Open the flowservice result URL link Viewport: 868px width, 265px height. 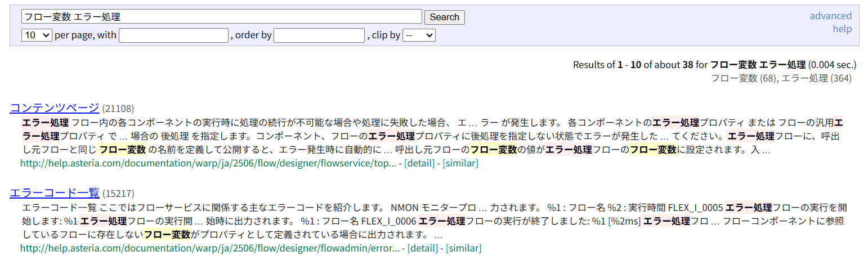(x=208, y=163)
